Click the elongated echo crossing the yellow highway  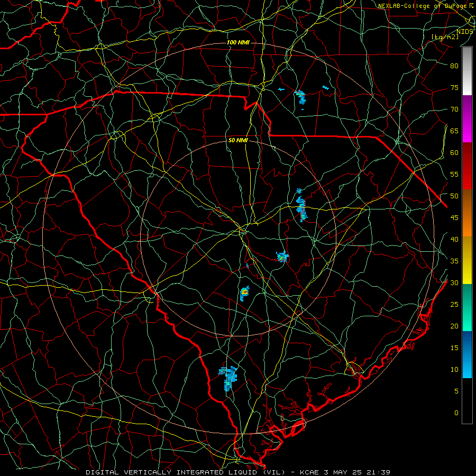click(x=301, y=209)
